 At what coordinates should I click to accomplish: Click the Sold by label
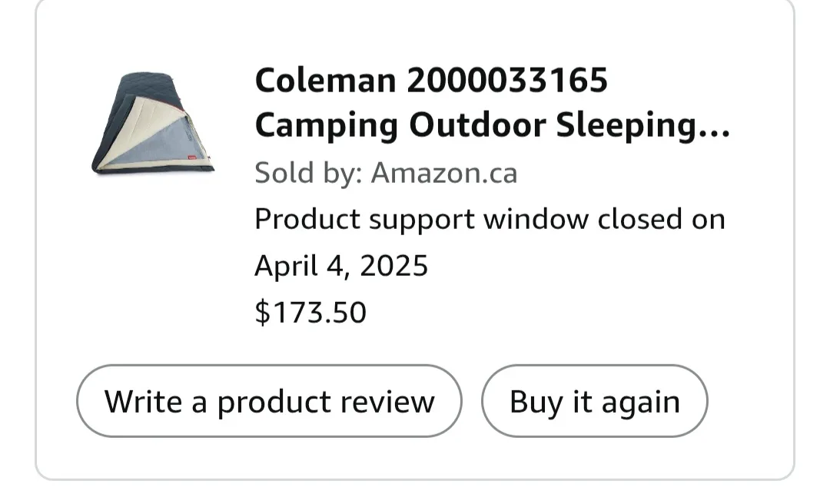304,173
